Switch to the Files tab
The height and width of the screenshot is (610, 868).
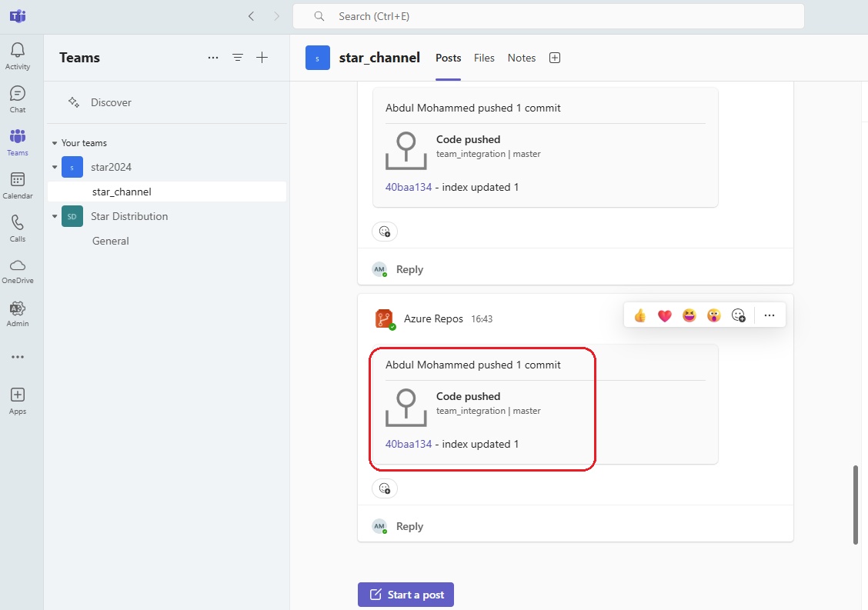484,58
